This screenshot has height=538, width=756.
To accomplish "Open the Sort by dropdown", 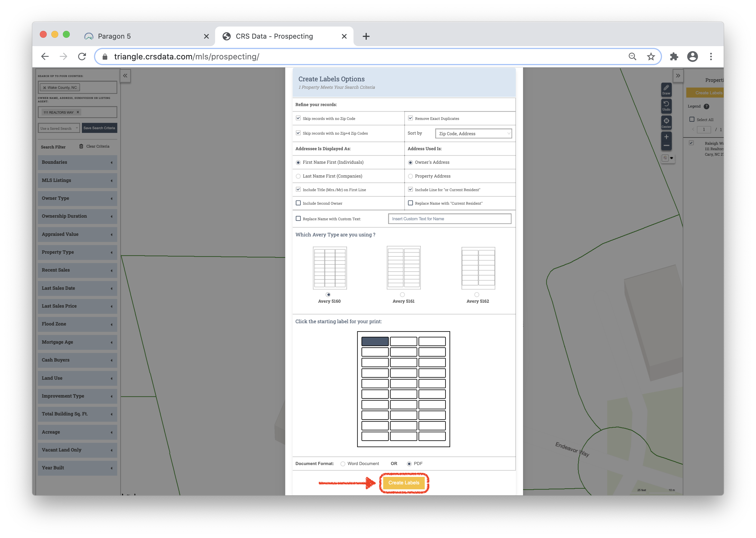I will pos(473,133).
